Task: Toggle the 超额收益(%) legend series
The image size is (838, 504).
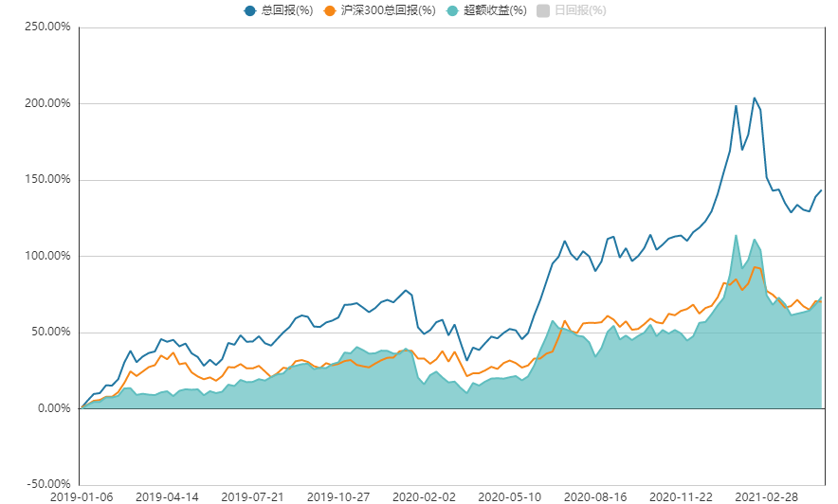Action: pos(486,10)
